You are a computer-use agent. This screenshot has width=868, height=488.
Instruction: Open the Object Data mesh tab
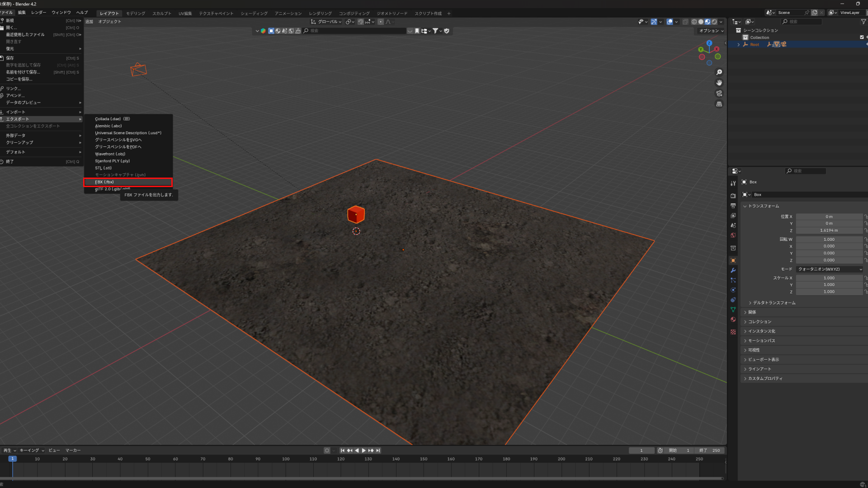733,310
